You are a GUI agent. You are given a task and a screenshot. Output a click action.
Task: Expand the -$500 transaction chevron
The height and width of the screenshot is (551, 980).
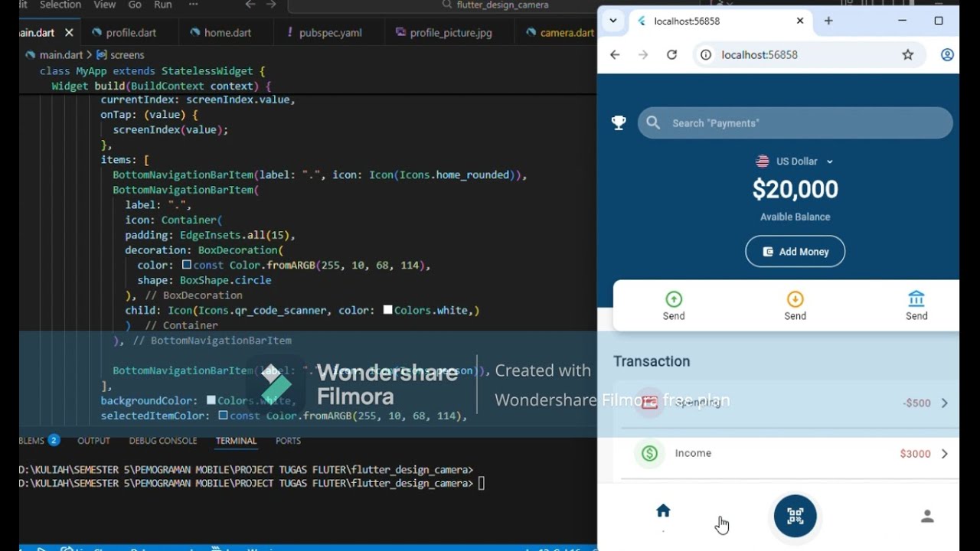tap(945, 403)
